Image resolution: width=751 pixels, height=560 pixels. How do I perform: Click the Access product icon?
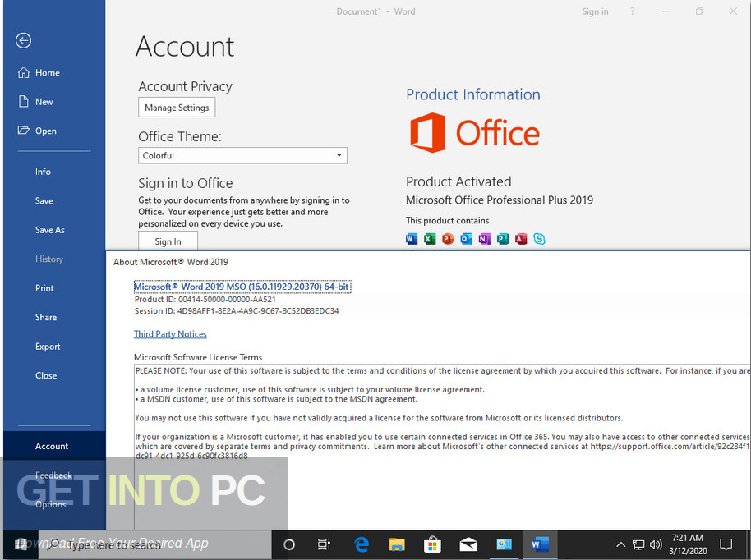tap(521, 238)
